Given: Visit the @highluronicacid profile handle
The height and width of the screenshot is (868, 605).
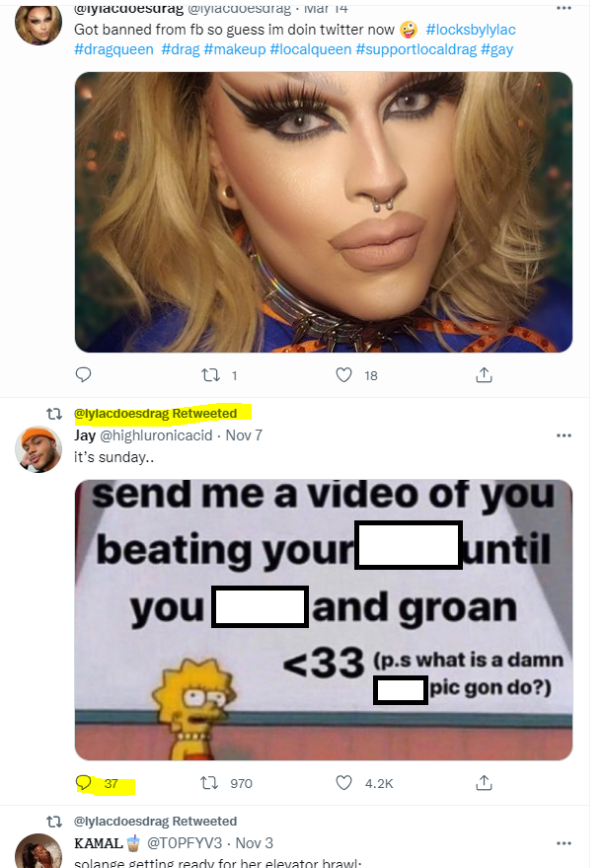Looking at the screenshot, I should 156,435.
